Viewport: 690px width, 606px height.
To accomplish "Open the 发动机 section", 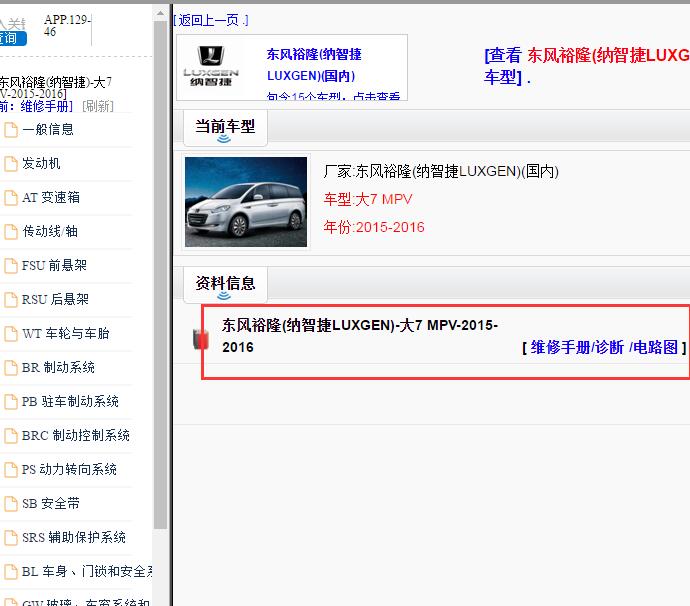I will coord(41,163).
